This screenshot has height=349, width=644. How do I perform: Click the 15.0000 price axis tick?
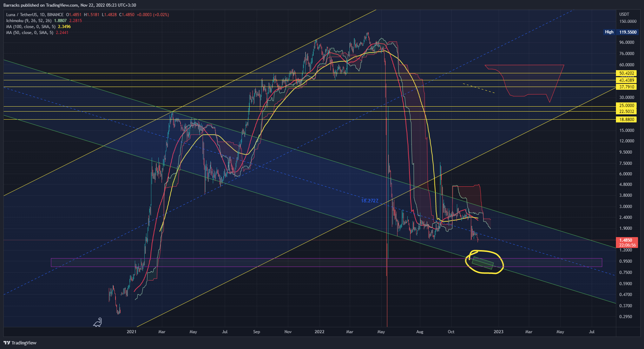627,130
